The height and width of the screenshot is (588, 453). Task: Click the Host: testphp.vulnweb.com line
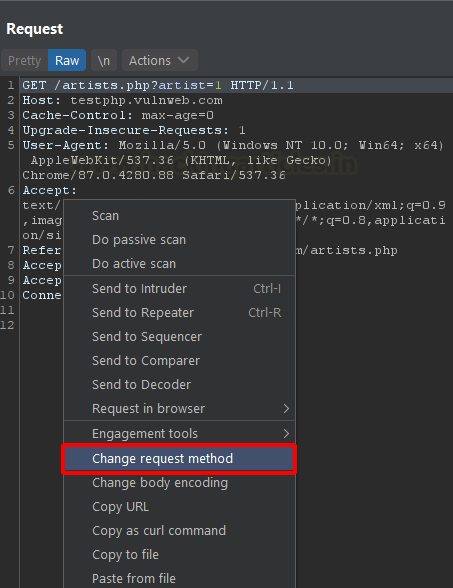point(122,100)
